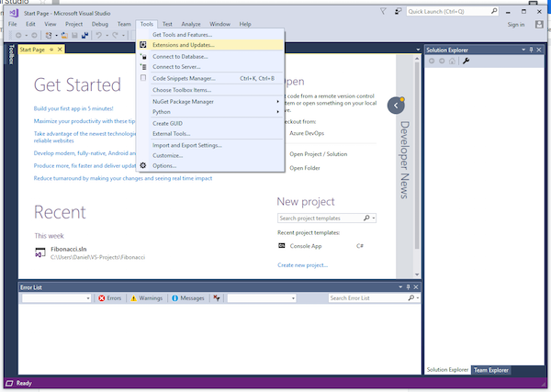Close the Solution Explorer panel
Image resolution: width=551 pixels, height=392 pixels.
[x=539, y=50]
